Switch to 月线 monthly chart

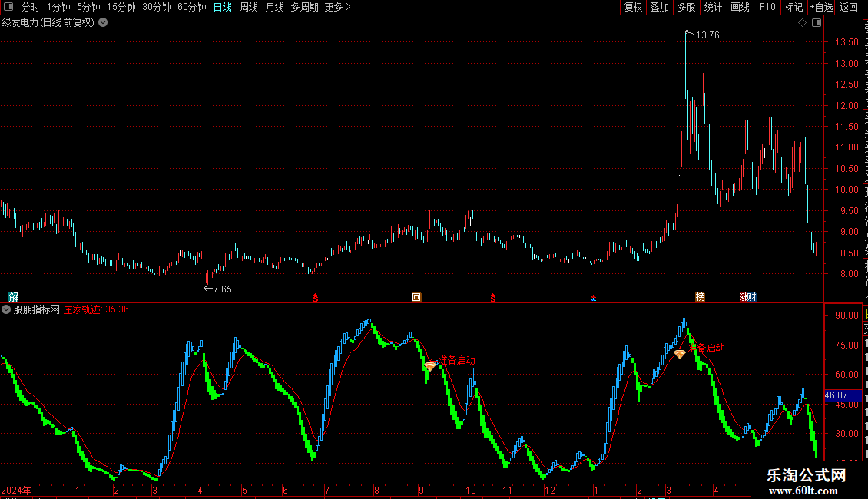[274, 7]
